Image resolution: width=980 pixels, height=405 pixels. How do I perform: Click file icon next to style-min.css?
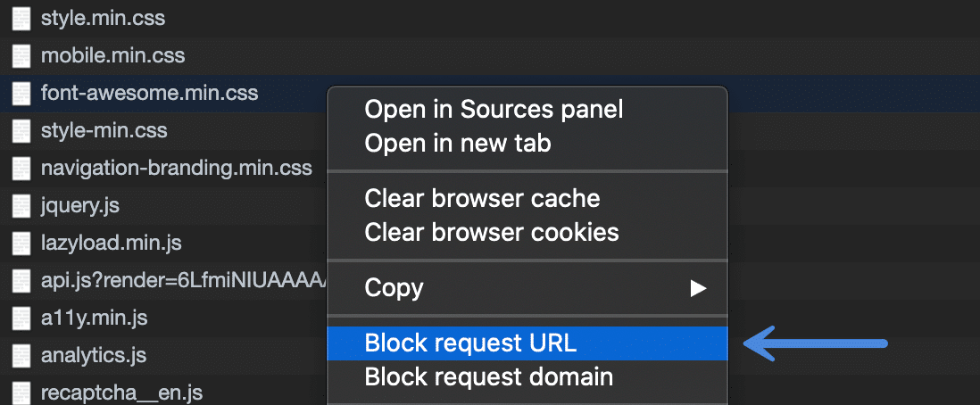point(21,130)
